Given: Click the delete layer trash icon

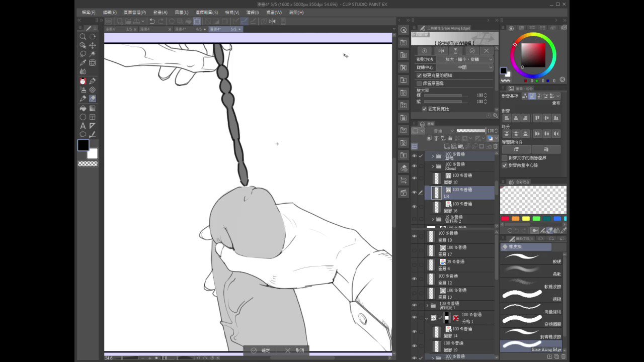Looking at the screenshot, I should click(x=495, y=146).
